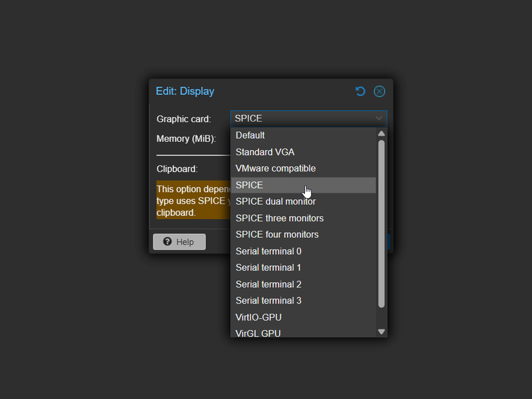
Task: Select VirtIO-GPU graphic card
Action: pyautogui.click(x=303, y=318)
